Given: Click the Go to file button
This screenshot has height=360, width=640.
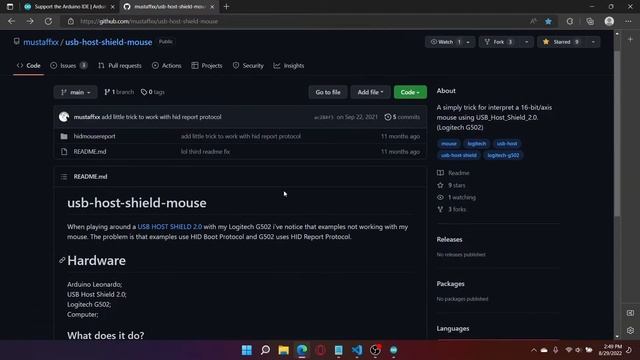Looking at the screenshot, I should 328,92.
